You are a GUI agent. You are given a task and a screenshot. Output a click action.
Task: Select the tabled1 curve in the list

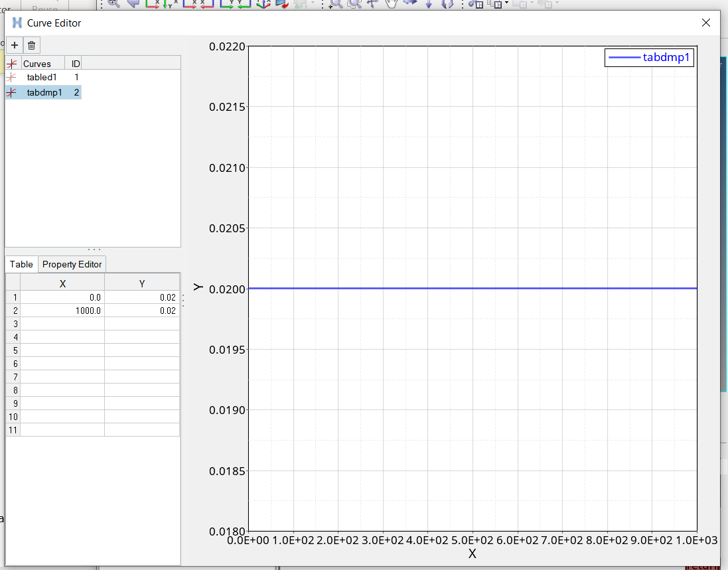tap(42, 78)
